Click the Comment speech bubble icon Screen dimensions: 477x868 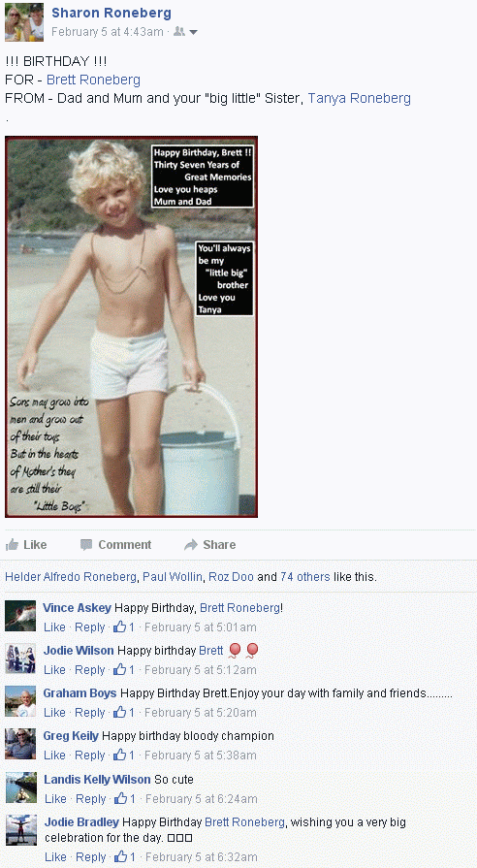click(x=85, y=545)
